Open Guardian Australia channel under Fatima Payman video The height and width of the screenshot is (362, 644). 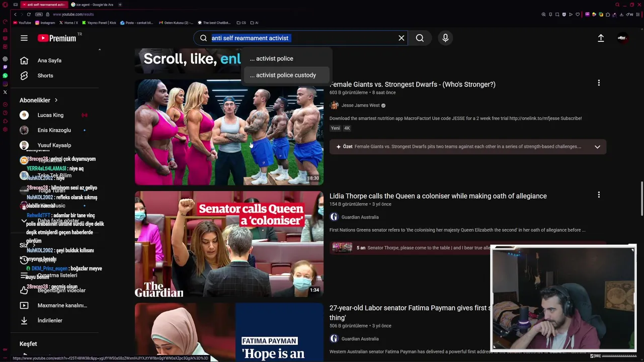[x=360, y=339]
